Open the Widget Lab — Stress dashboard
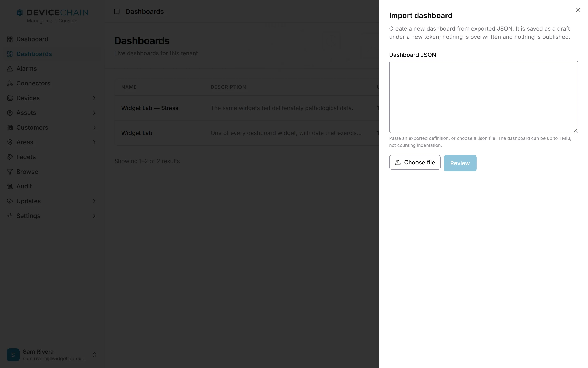The width and height of the screenshot is (588, 368). coord(150,108)
